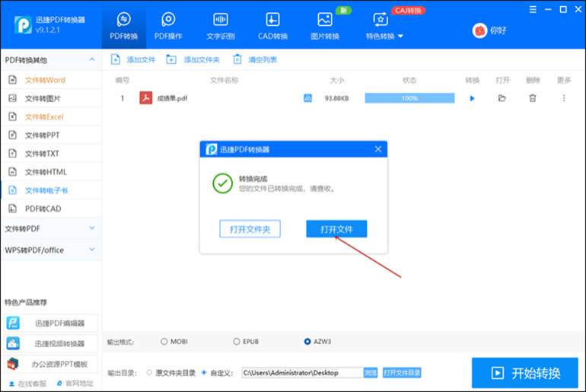Click the 打开文件夹 button in dialog
Screen dimensions: 586x392
pyautogui.click(x=250, y=229)
